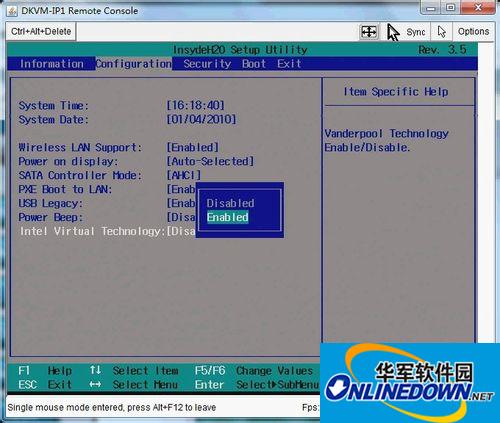Select the Configuration tab
This screenshot has height=423, width=500.
[x=134, y=64]
